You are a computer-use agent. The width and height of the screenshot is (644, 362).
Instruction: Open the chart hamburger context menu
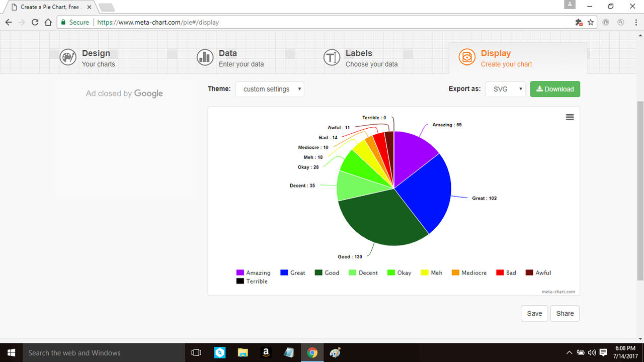pyautogui.click(x=570, y=117)
